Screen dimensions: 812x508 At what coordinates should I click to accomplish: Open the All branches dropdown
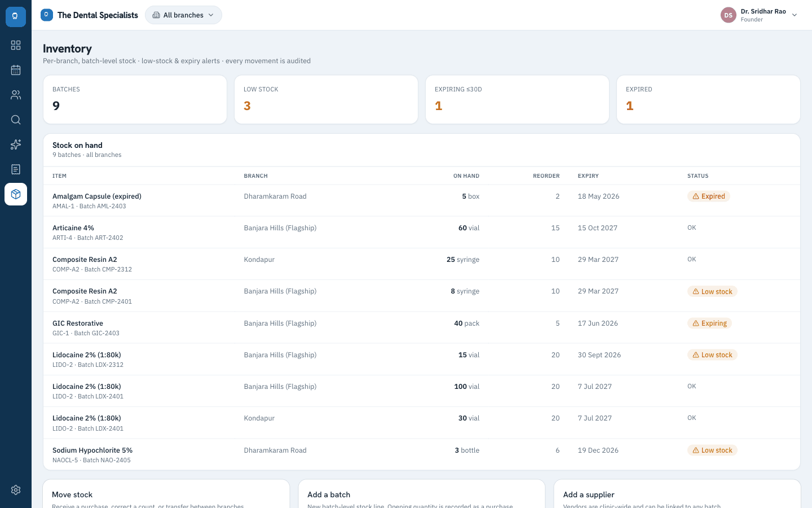click(x=183, y=15)
